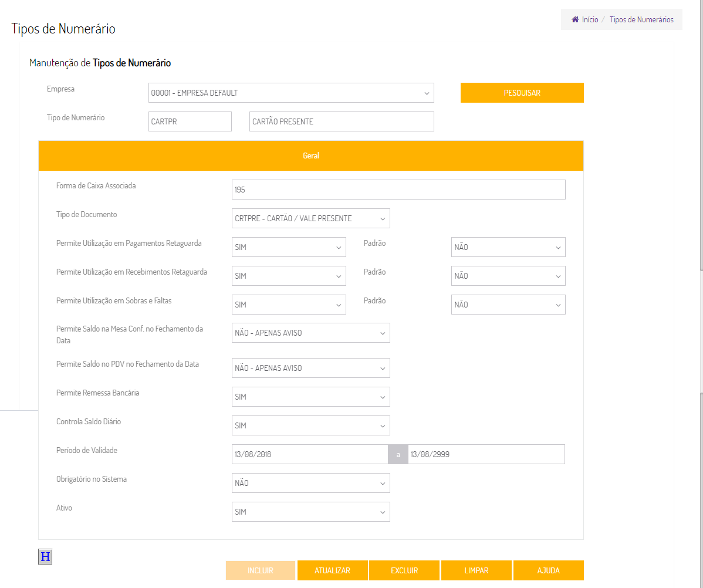
Task: Click the Forma de Caixa Associada field
Action: (x=398, y=190)
